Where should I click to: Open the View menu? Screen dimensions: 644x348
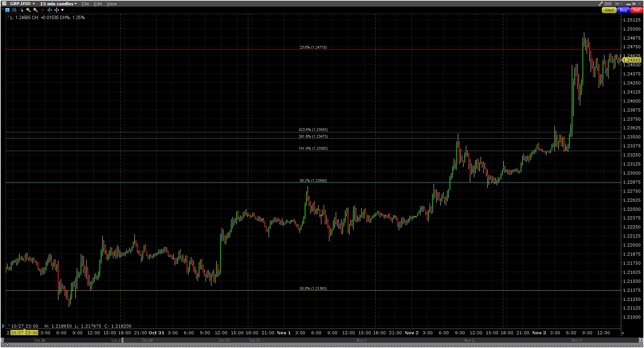click(112, 4)
